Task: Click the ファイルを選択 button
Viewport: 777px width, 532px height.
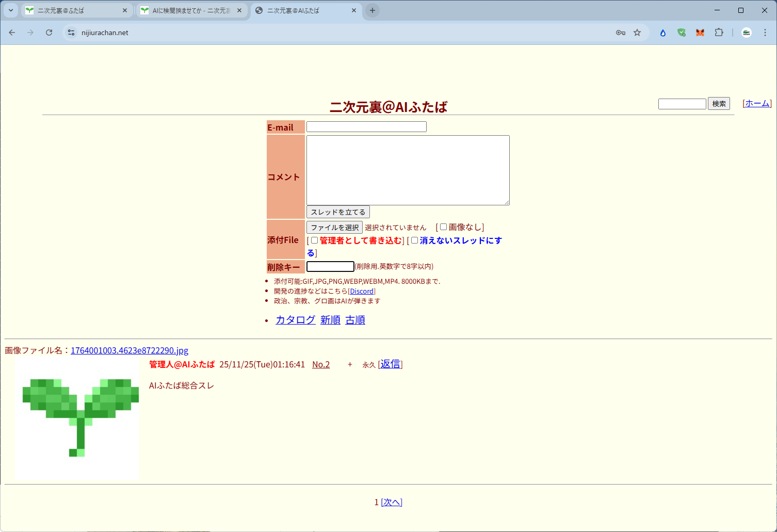Action: tap(334, 228)
